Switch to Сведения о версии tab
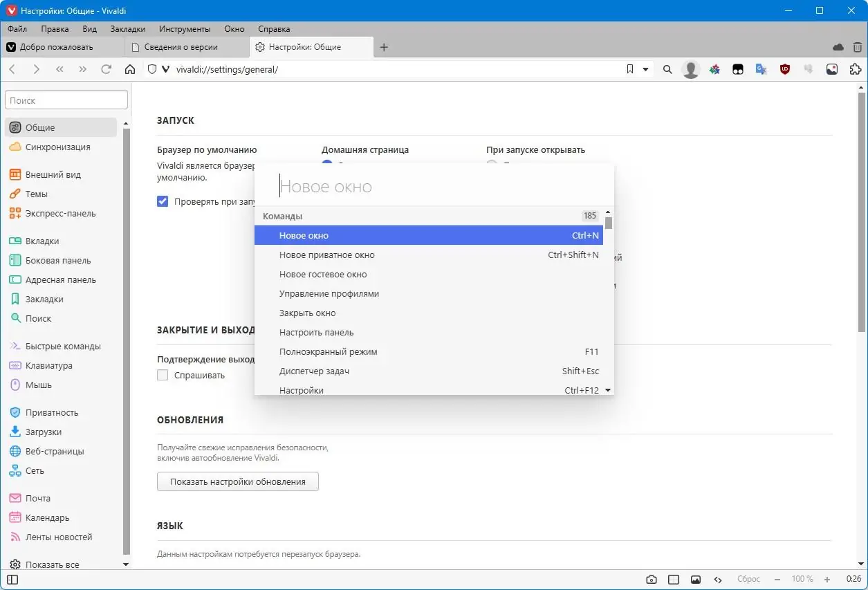This screenshot has height=590, width=868. click(187, 47)
